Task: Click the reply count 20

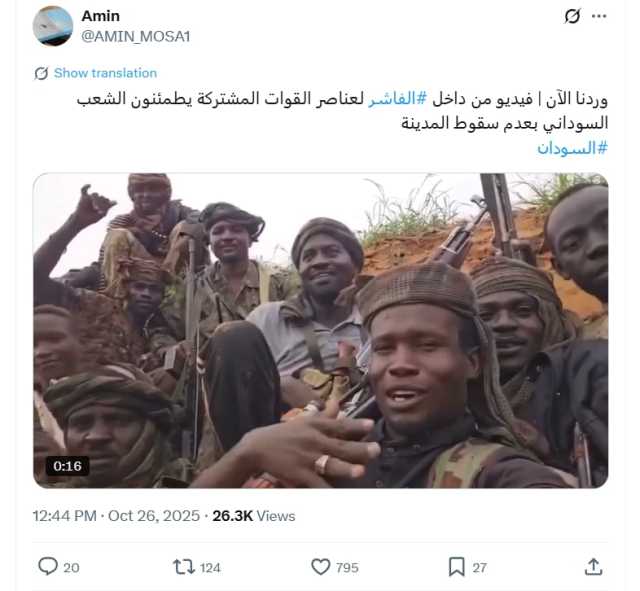Action: (71, 567)
